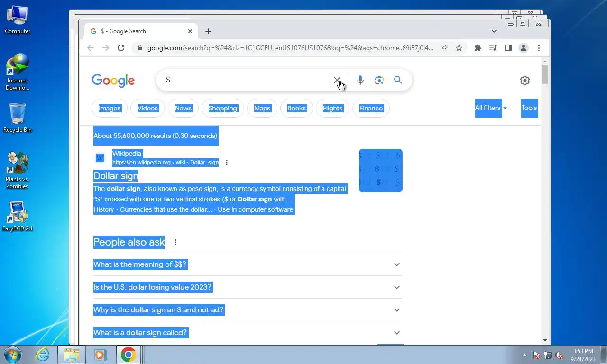Open network status tray icon
Screen dimensions: 607x364
(548, 355)
